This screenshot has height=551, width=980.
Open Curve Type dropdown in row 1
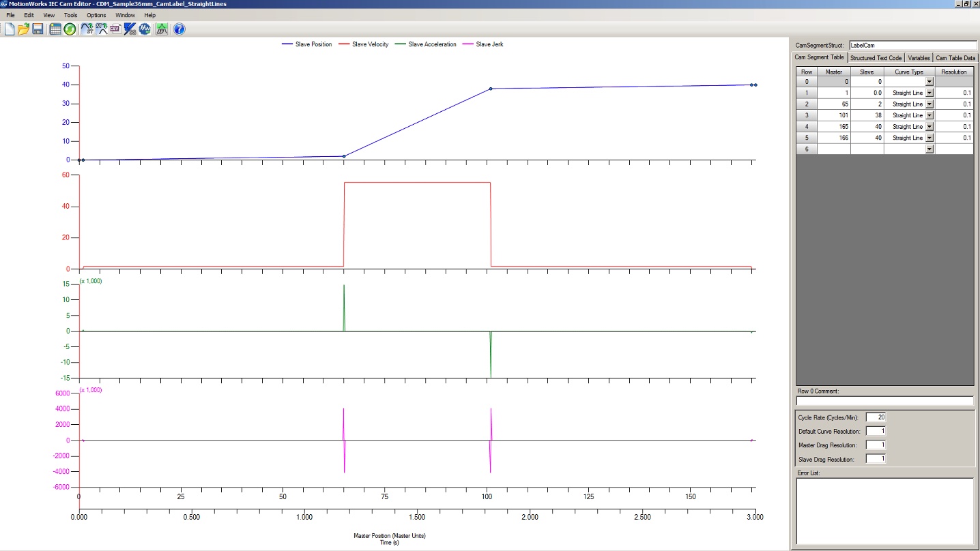(x=929, y=93)
